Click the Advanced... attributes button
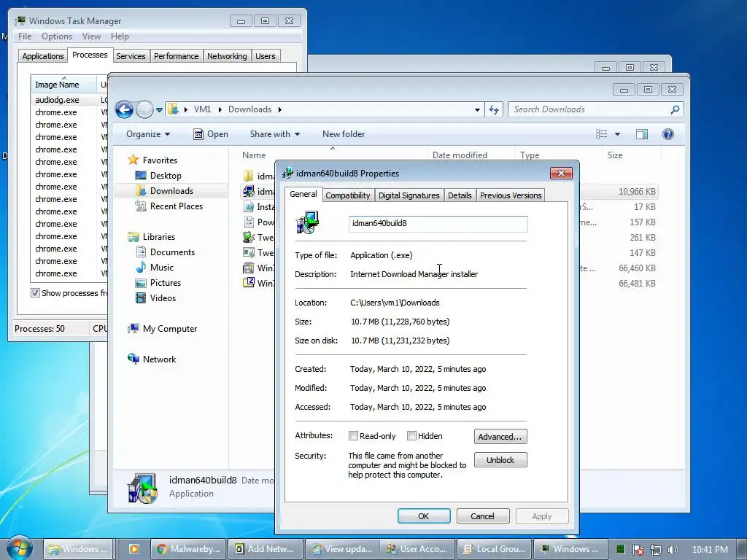 point(500,437)
